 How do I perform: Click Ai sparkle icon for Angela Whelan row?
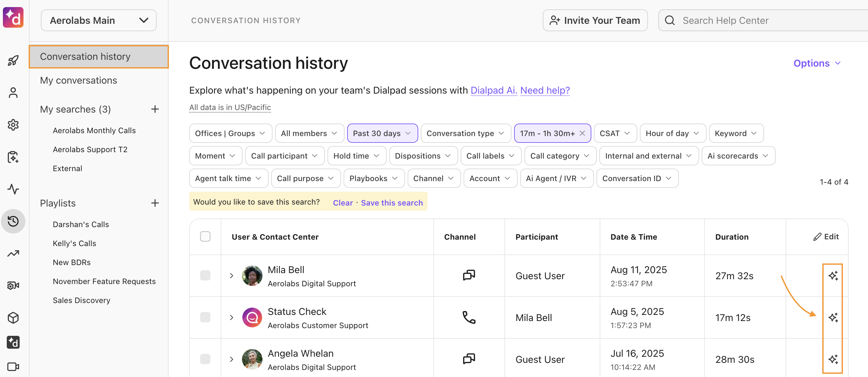(x=833, y=360)
